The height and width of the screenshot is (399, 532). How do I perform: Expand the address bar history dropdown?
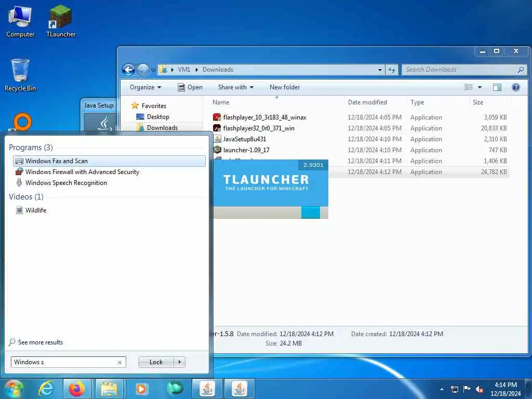click(380, 70)
